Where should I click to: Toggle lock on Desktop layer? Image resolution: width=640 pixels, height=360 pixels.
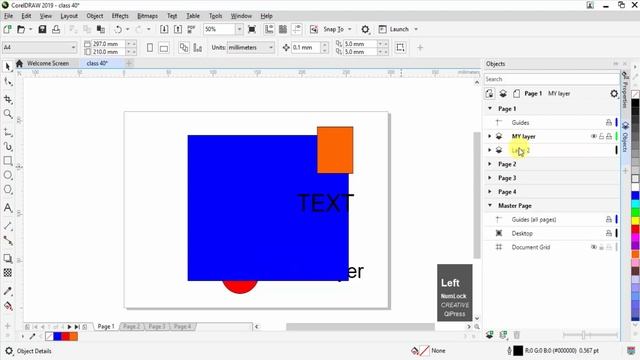(609, 233)
